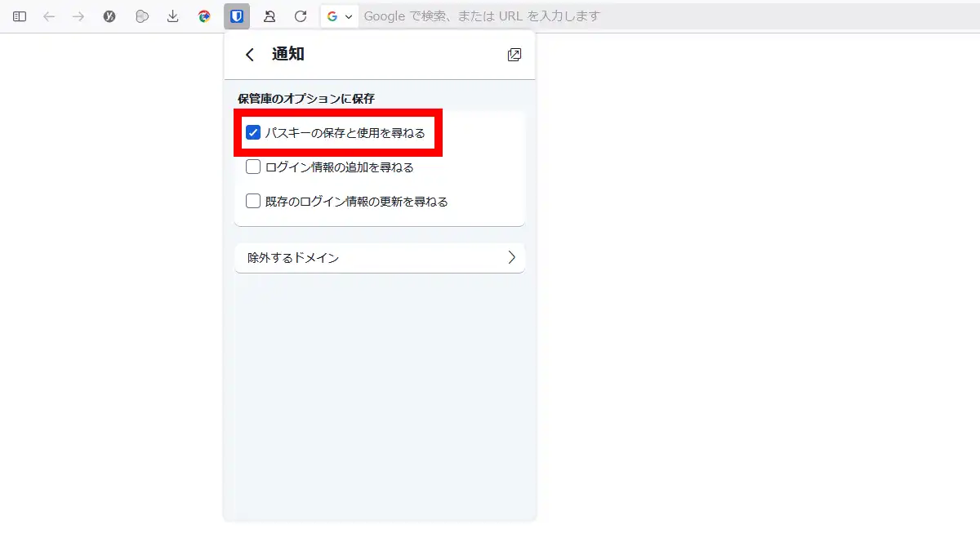Click the Bitwarden shield extension icon

pos(237,16)
